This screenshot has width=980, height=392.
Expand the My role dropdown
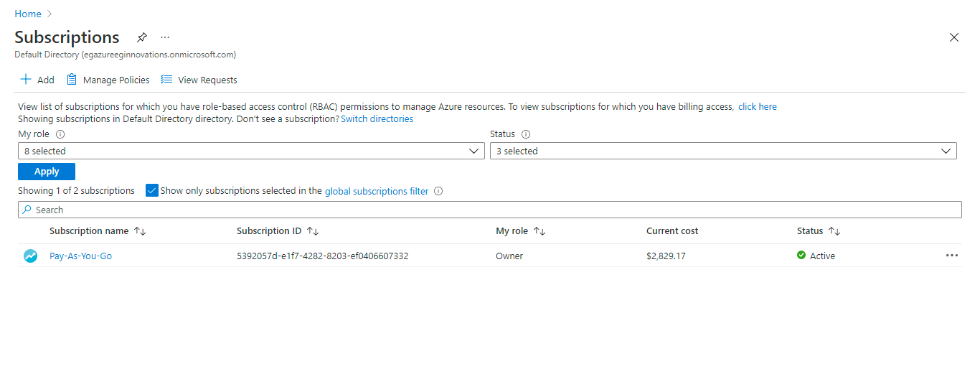click(x=251, y=151)
